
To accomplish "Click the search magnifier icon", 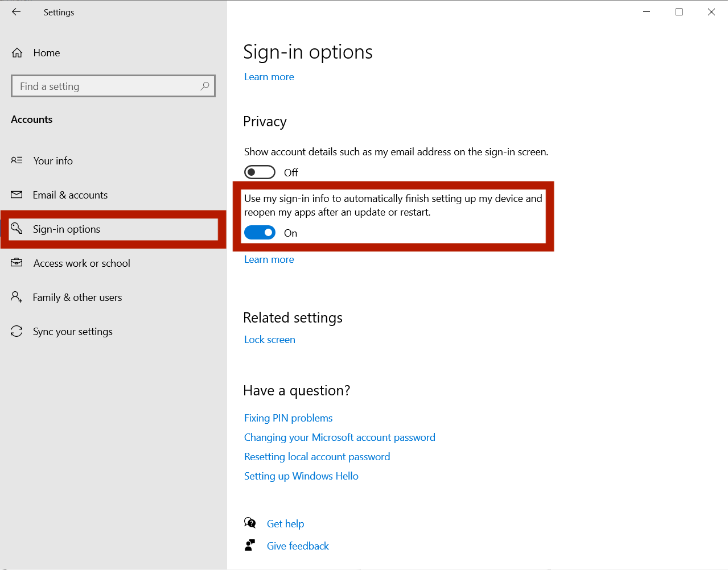I will [205, 86].
